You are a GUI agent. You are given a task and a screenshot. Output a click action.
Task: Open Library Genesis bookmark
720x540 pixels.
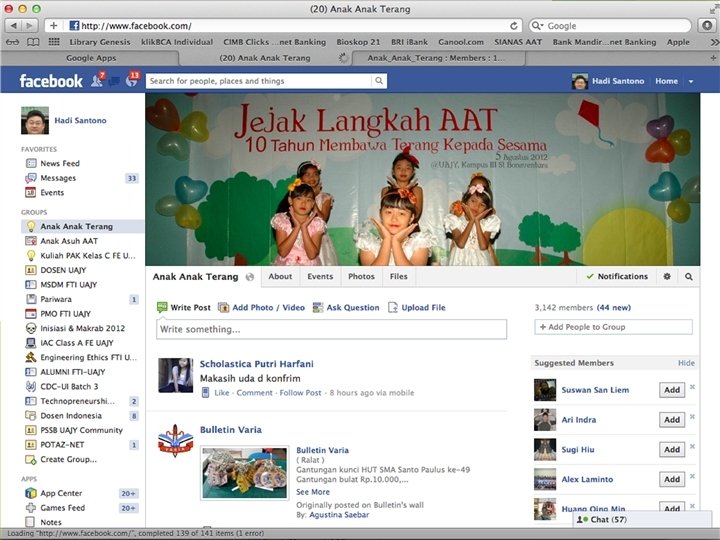click(x=100, y=42)
